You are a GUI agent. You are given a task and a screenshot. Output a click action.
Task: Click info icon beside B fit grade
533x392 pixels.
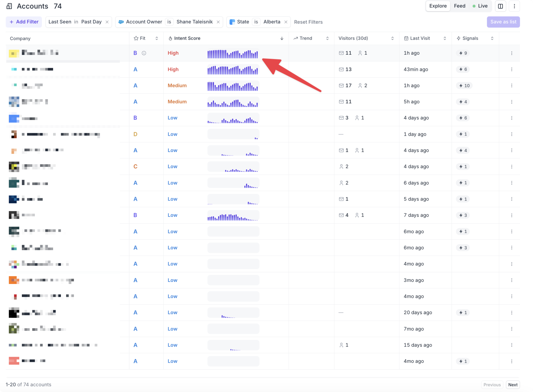tap(144, 53)
